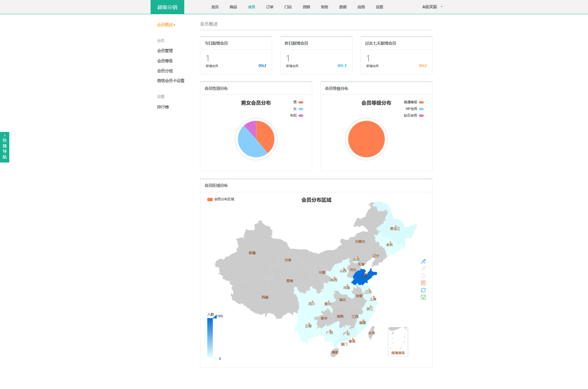This screenshot has width=588, height=389.
Task: Open the A优买易 account dropdown
Action: click(x=432, y=7)
